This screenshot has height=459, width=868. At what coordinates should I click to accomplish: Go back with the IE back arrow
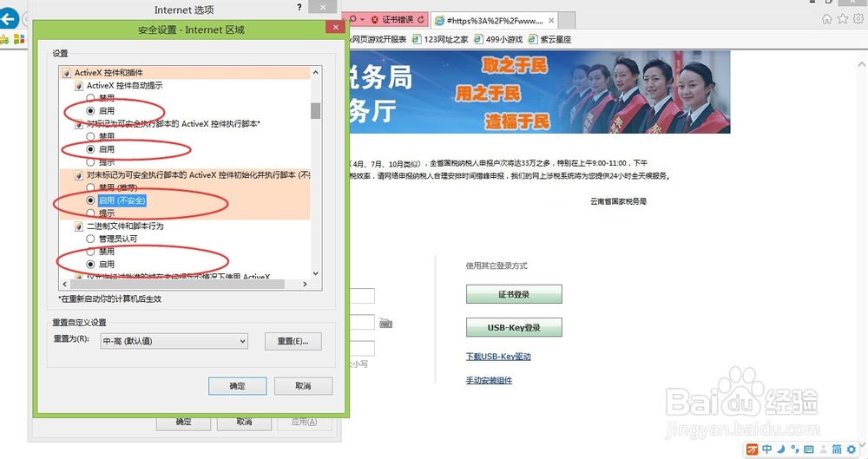click(x=9, y=19)
